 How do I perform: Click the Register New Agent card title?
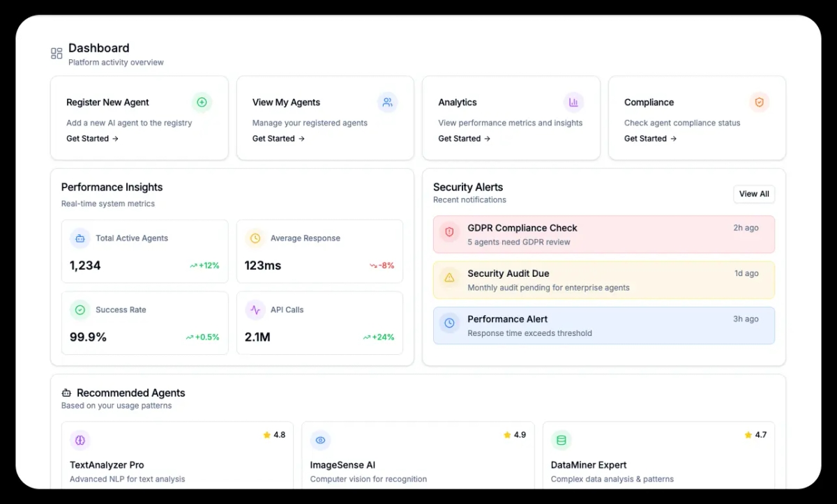pos(107,102)
